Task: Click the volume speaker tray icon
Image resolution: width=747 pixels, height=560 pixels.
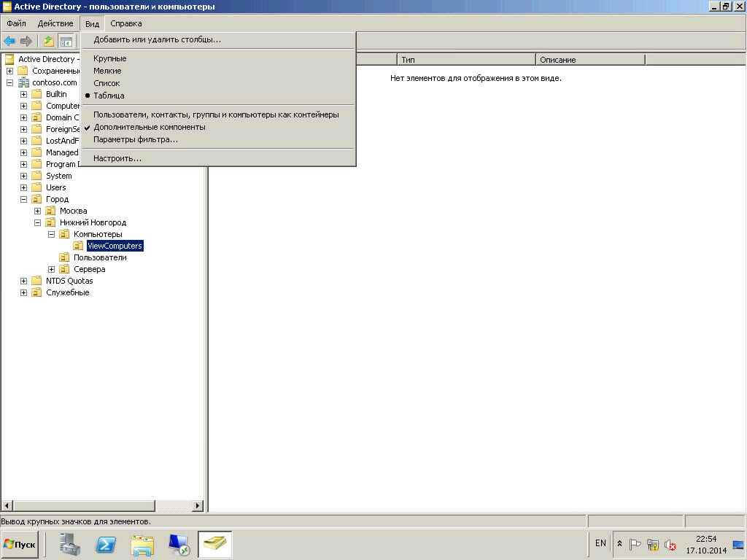Action: pyautogui.click(x=670, y=544)
